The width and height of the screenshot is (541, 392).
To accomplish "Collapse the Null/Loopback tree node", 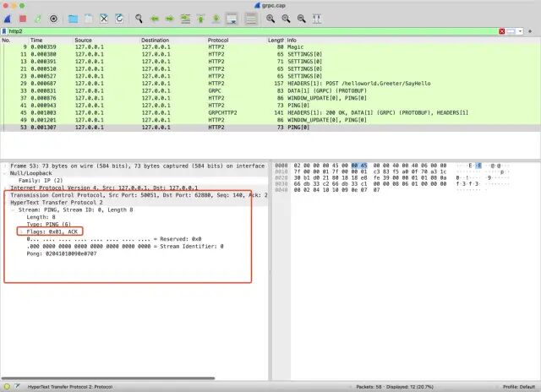I will click(x=5, y=173).
